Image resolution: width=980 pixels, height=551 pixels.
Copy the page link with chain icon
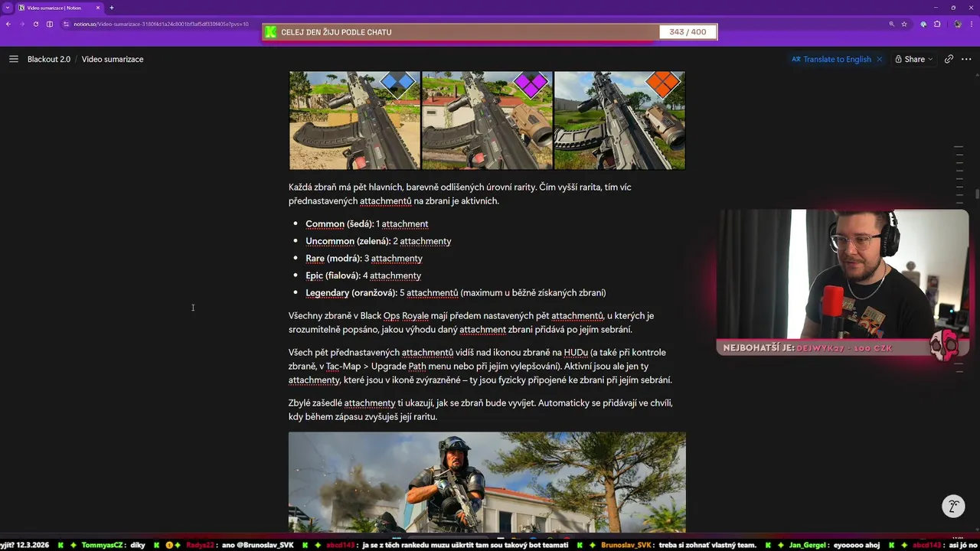949,59
